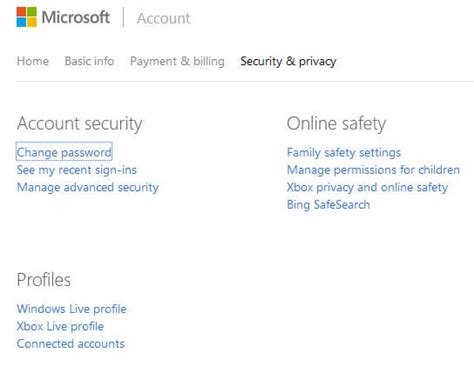Image resolution: width=474 pixels, height=366 pixels.
Task: Open Windows Live profile
Action: [x=72, y=309]
